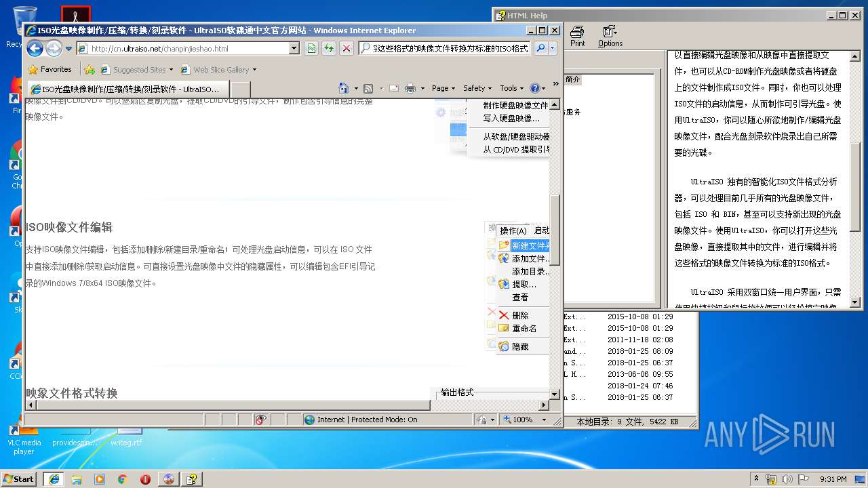
Task: Click the search magnifier button
Action: click(540, 48)
